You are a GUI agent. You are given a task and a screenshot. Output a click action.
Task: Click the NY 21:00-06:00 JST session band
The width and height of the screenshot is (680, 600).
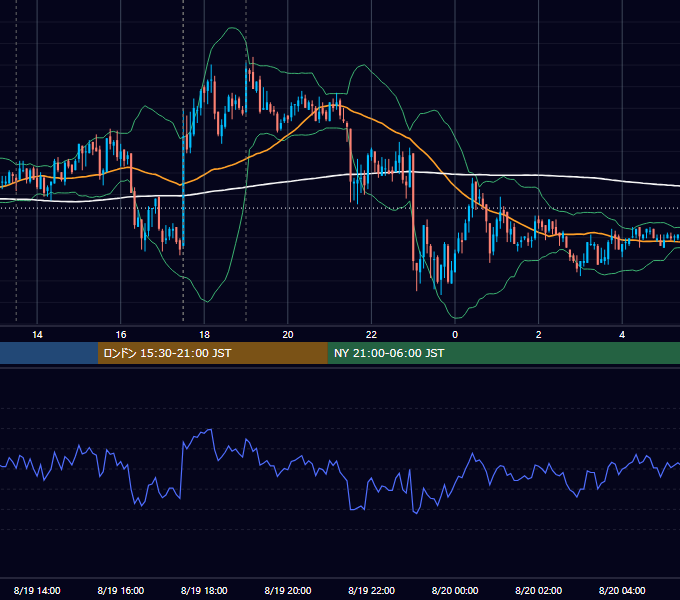503,353
